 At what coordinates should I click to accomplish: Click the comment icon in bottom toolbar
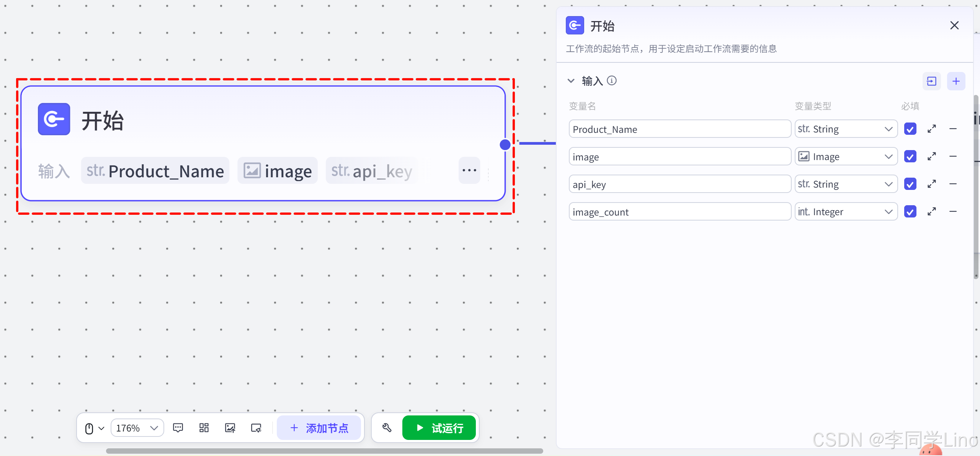coord(178,428)
